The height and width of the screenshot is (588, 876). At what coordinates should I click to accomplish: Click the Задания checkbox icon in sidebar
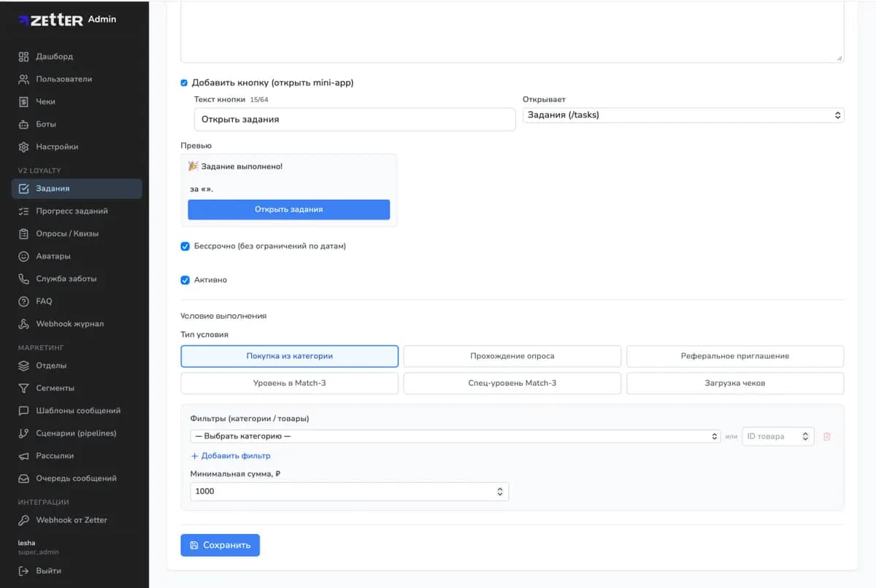coord(23,188)
